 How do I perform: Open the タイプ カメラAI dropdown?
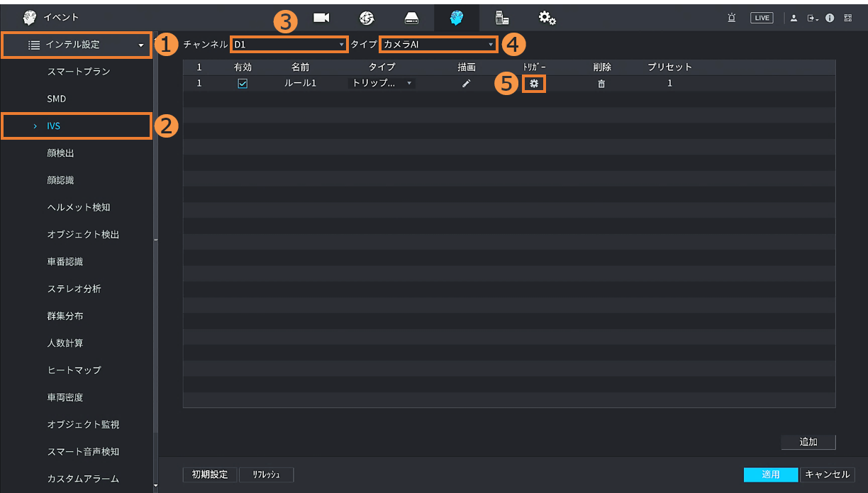(x=438, y=45)
